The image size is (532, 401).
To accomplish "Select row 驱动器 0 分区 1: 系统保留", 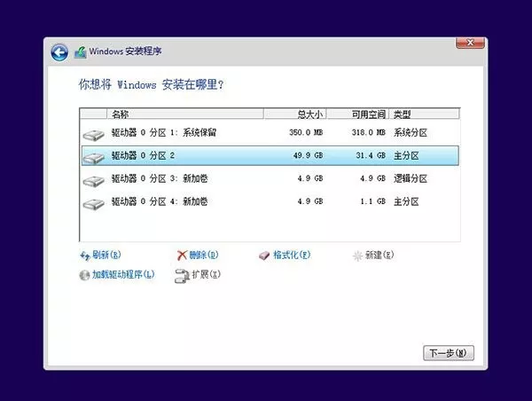I will click(x=270, y=133).
